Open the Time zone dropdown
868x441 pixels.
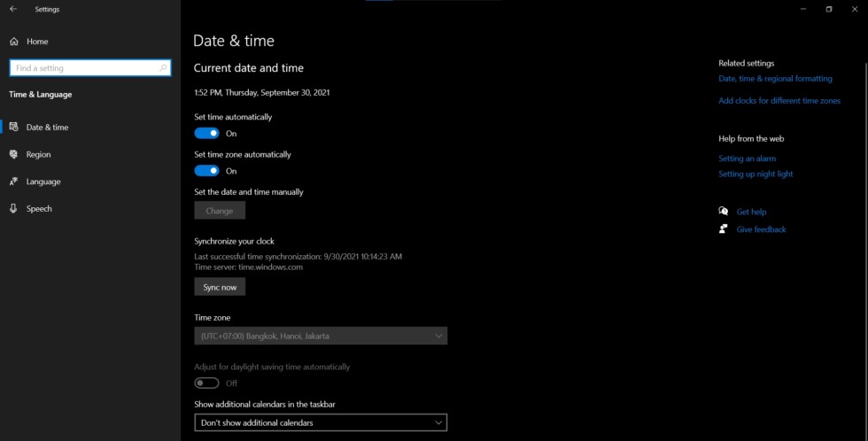tap(321, 336)
